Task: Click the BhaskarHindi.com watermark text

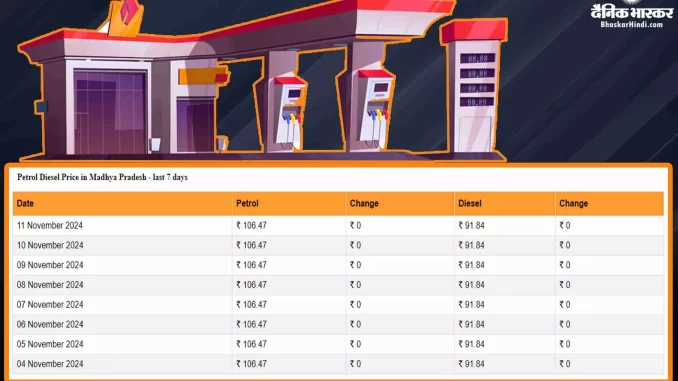Action: (631, 25)
